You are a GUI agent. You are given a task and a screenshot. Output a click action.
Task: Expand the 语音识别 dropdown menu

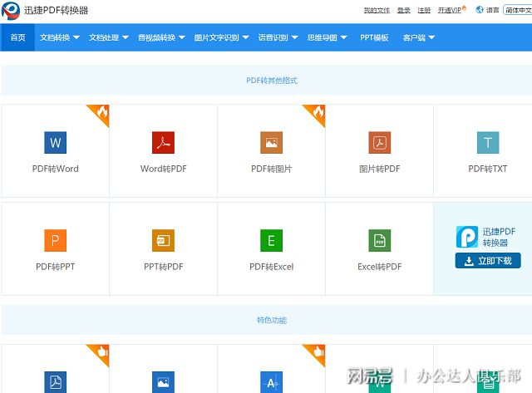pyautogui.click(x=278, y=37)
